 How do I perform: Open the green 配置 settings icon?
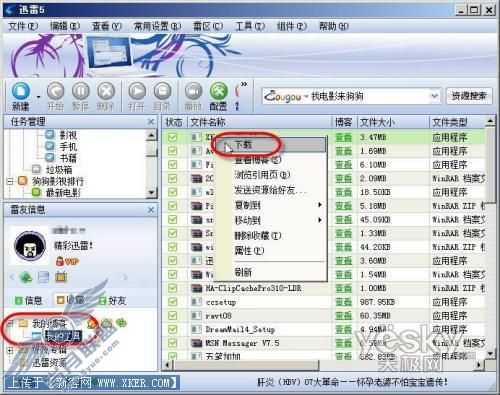coord(219,91)
